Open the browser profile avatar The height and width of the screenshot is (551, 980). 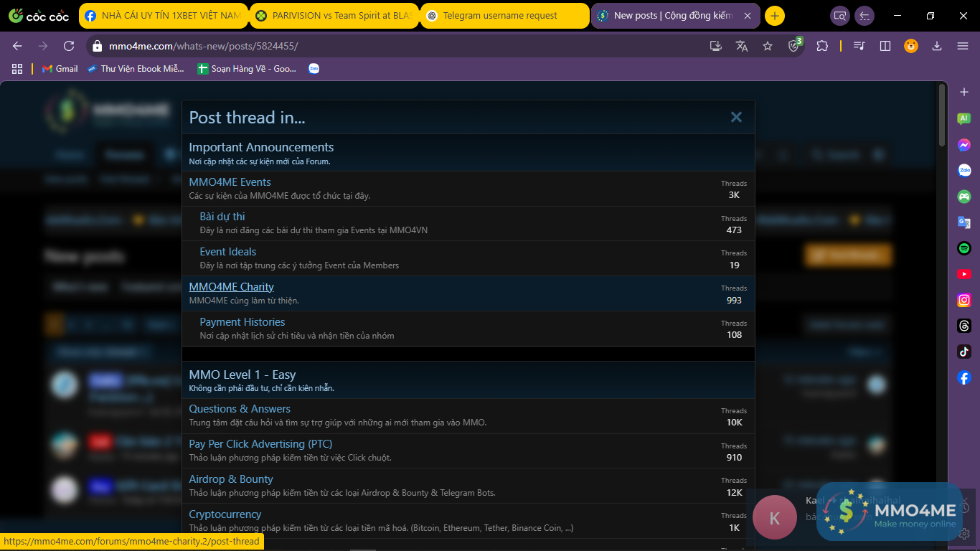(911, 46)
